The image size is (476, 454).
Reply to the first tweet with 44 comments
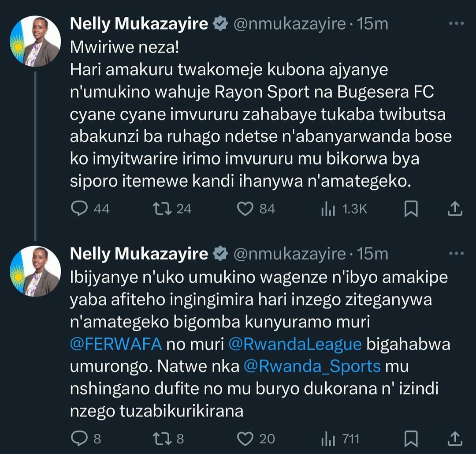[79, 208]
